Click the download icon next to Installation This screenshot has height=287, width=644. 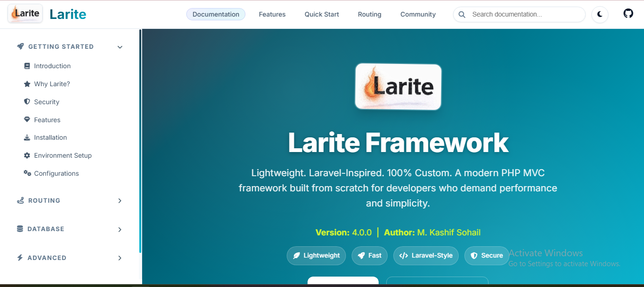point(27,137)
